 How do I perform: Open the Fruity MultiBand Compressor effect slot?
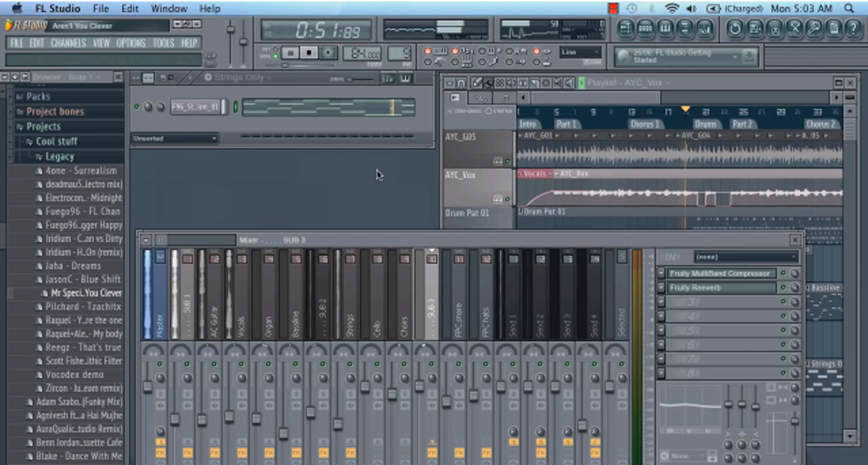(x=722, y=273)
